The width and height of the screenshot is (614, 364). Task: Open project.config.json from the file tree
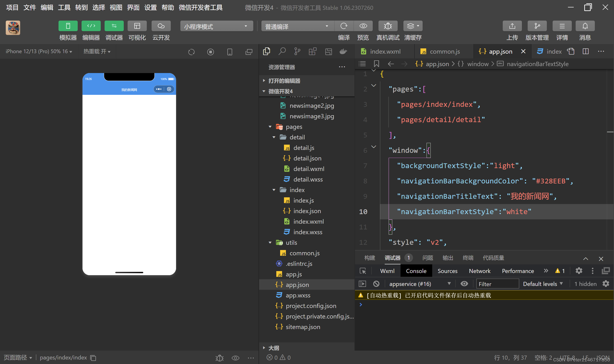coord(311,306)
